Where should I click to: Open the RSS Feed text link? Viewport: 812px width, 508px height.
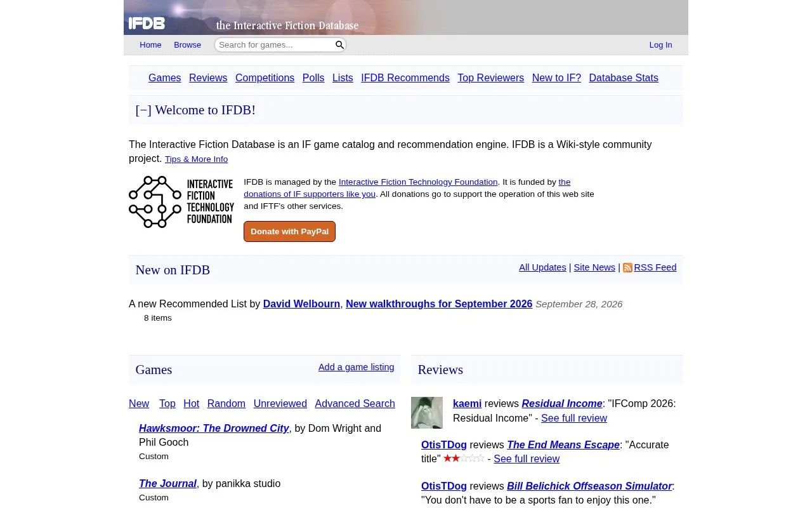click(x=655, y=267)
